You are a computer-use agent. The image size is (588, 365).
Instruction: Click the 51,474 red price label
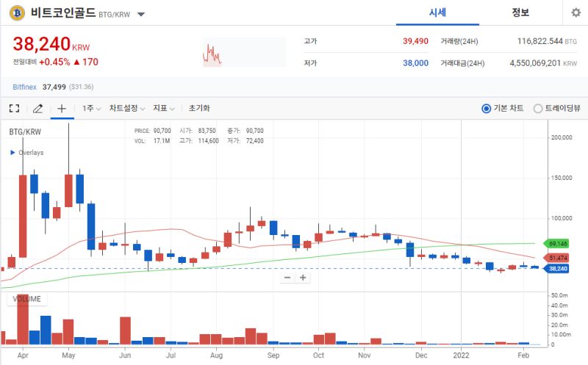click(556, 258)
